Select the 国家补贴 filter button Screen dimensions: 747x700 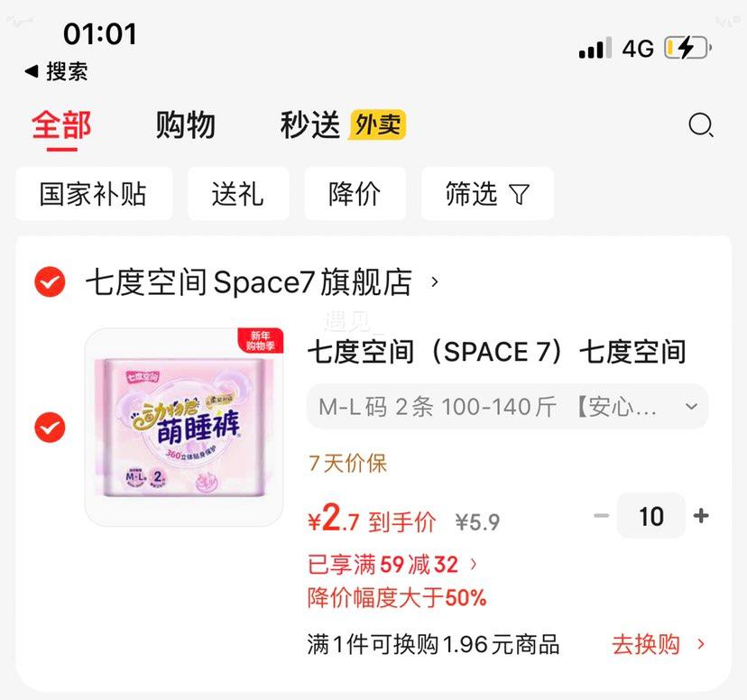(x=94, y=194)
